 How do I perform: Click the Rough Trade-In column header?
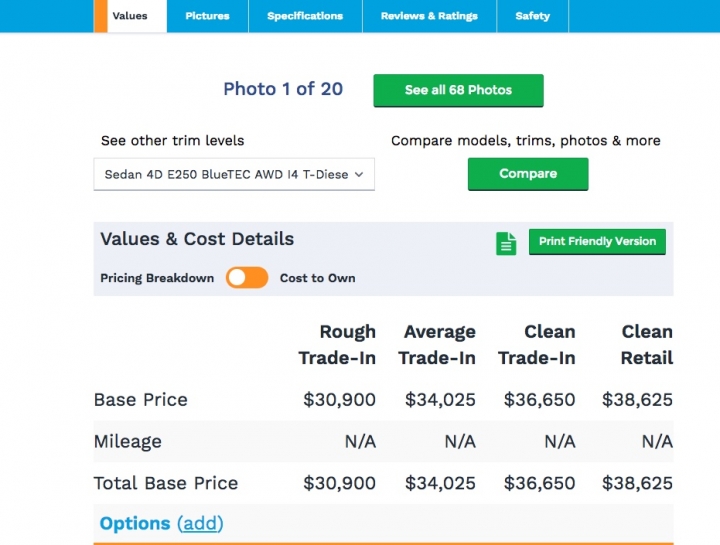338,345
